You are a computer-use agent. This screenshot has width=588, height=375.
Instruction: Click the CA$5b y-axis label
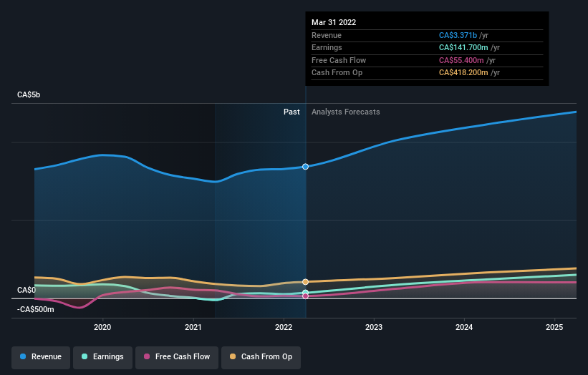click(29, 94)
